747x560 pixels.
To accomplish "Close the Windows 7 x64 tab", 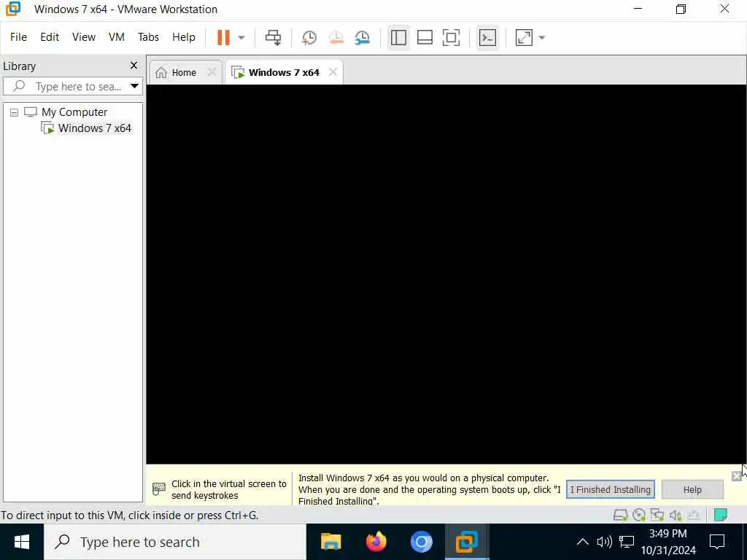I will [333, 72].
